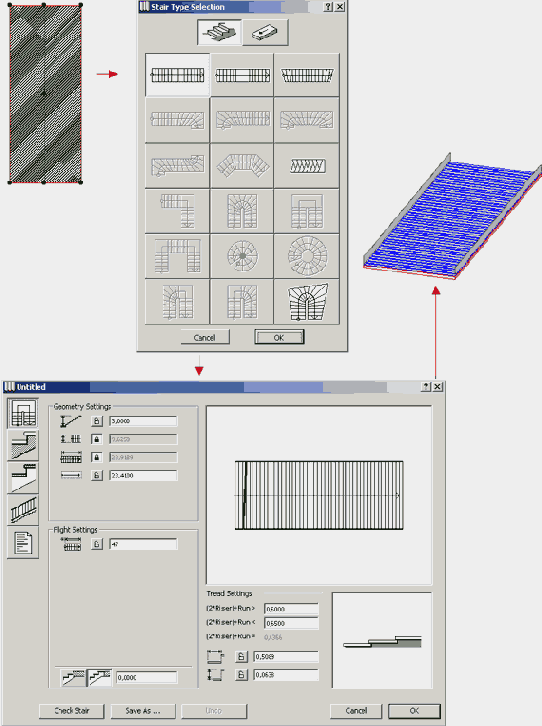Select the stair creation mode icon in Stair Type Selection
This screenshot has height=726, width=542.
tap(219, 32)
